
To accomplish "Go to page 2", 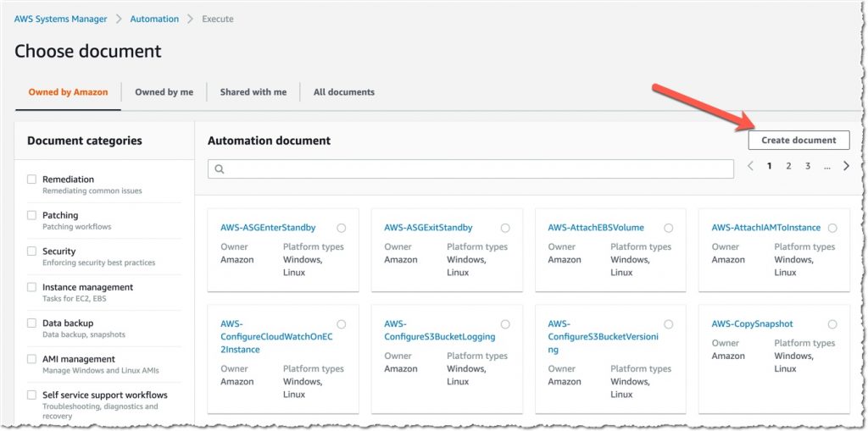I will (788, 166).
